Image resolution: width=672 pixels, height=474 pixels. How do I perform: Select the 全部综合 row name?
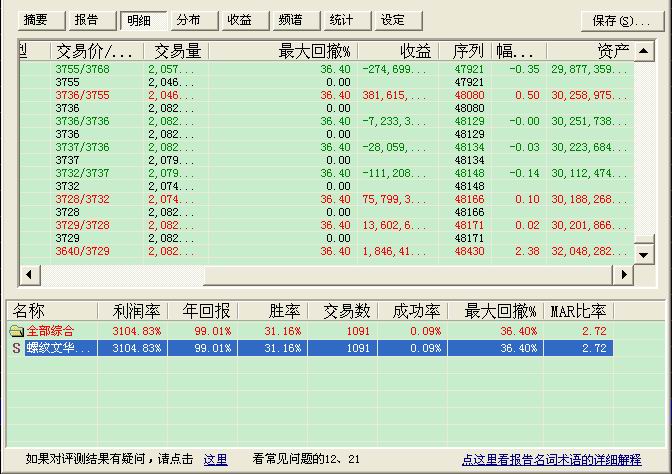point(50,331)
